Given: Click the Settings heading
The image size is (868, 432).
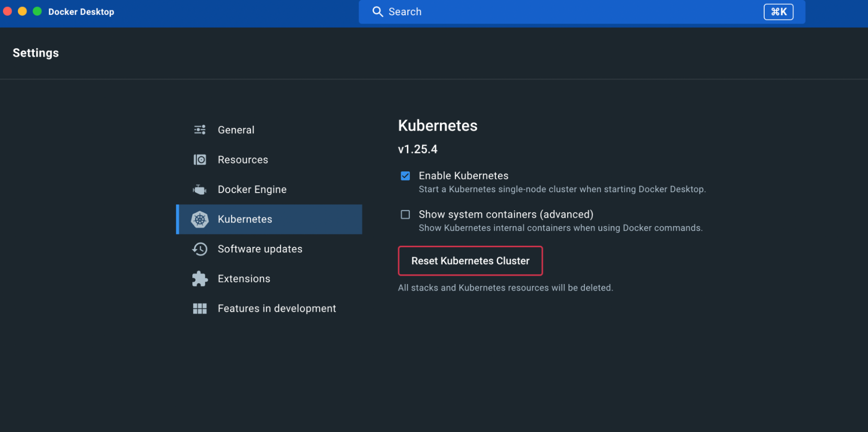Looking at the screenshot, I should click(x=36, y=52).
